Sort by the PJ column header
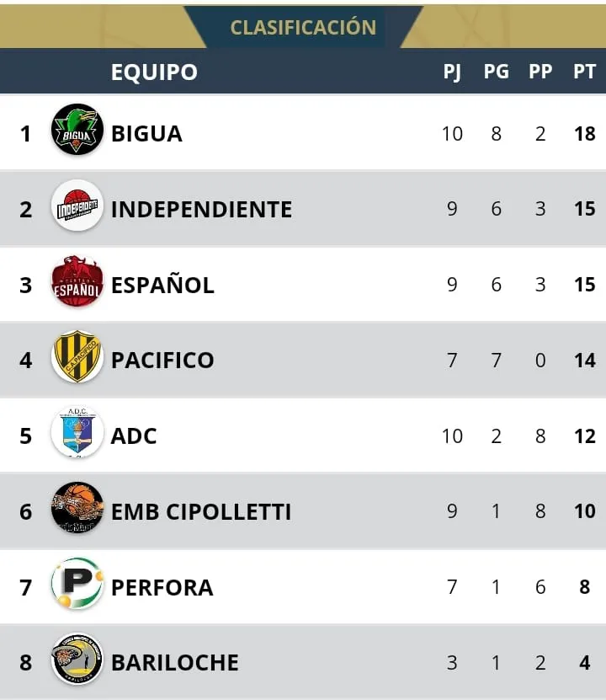 pyautogui.click(x=452, y=72)
